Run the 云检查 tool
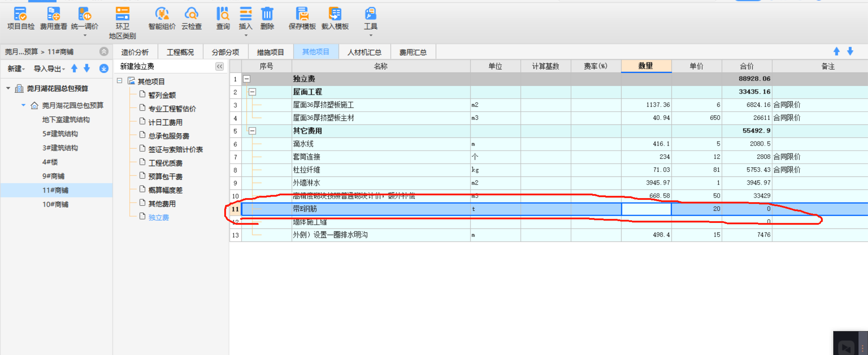 [192, 18]
